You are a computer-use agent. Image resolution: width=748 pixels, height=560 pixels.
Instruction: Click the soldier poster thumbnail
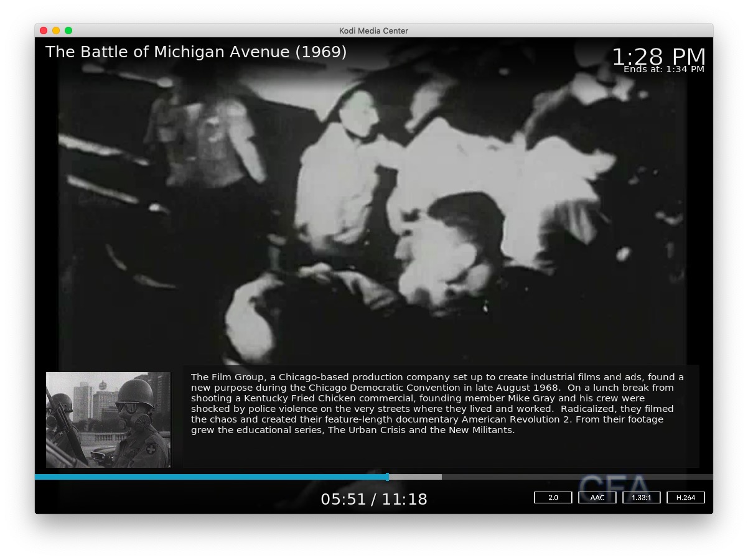pos(108,420)
